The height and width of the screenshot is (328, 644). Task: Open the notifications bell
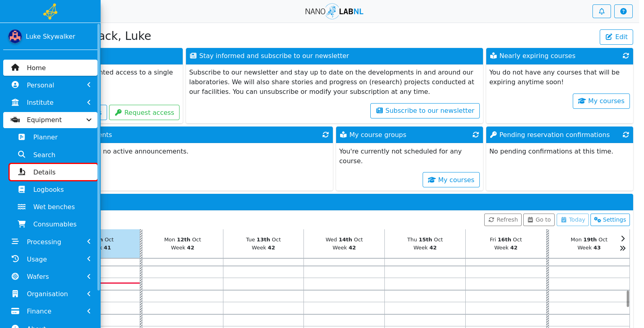601,11
